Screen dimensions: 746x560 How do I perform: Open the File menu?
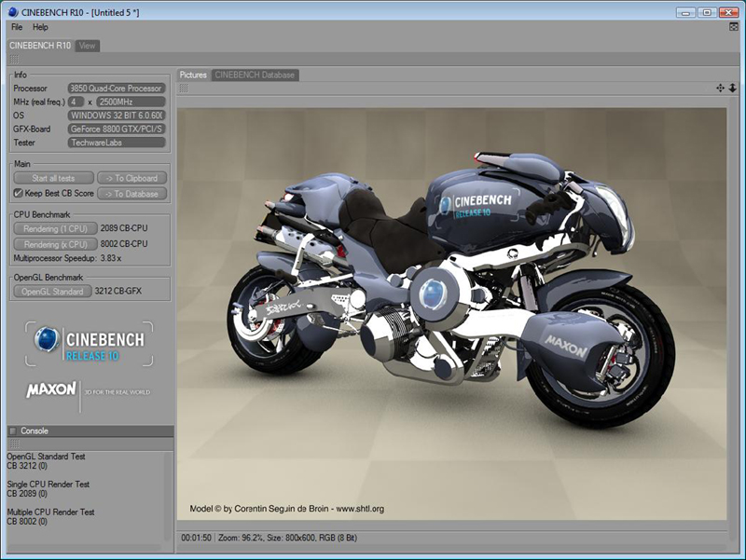[17, 27]
